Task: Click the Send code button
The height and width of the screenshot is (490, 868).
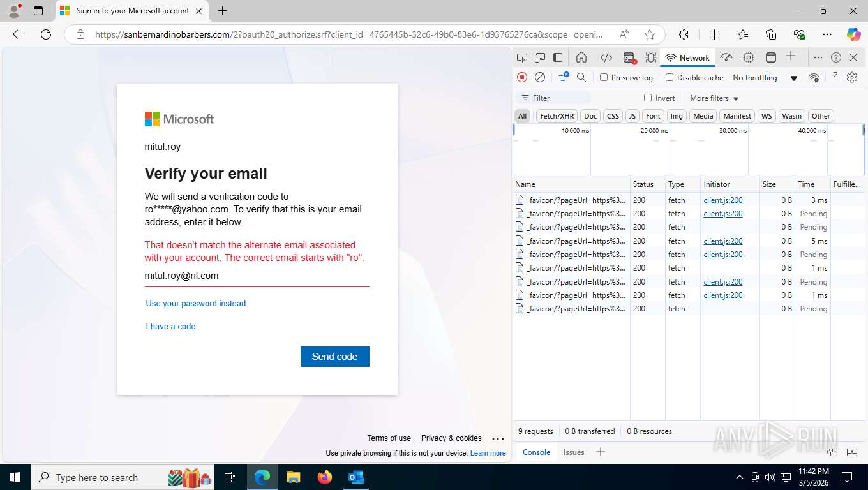Action: click(335, 357)
